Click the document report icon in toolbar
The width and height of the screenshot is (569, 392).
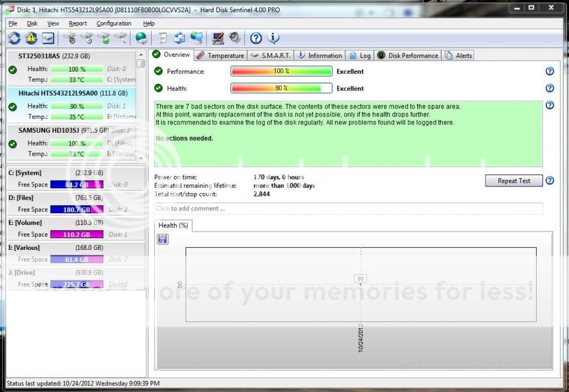coord(162,38)
